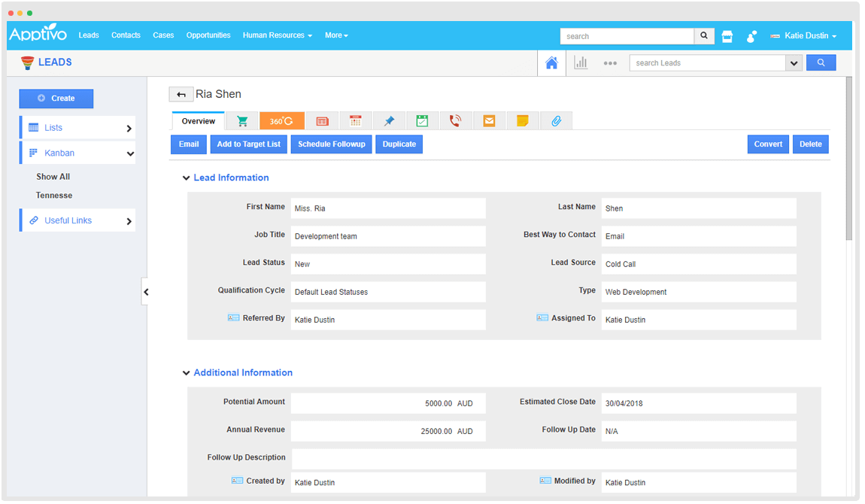Open the bar chart reports icon

pyautogui.click(x=581, y=63)
